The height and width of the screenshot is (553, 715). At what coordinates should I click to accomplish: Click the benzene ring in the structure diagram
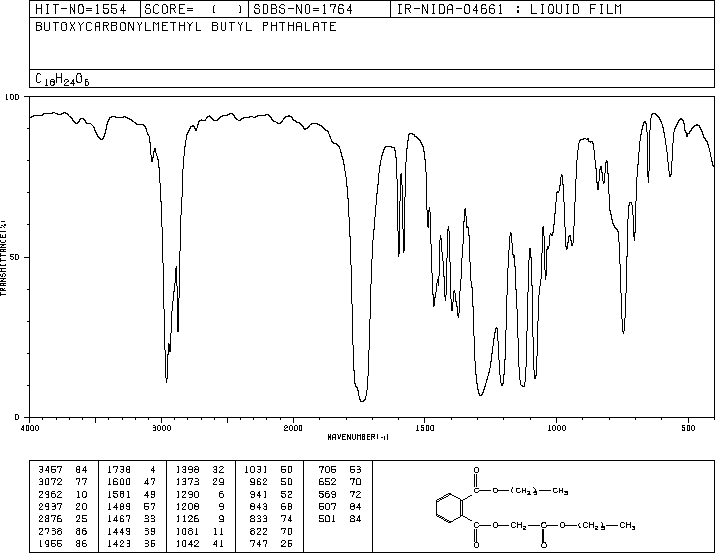click(x=450, y=508)
